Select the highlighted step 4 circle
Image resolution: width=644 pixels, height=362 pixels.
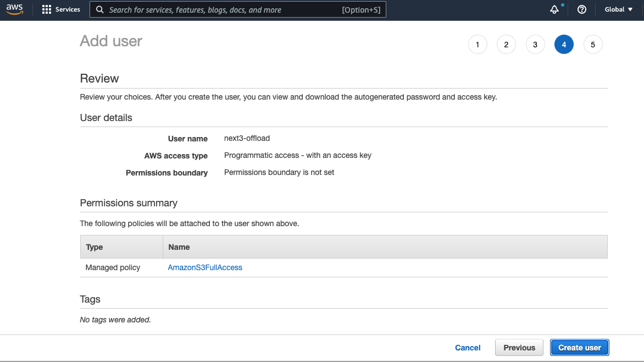click(x=564, y=44)
